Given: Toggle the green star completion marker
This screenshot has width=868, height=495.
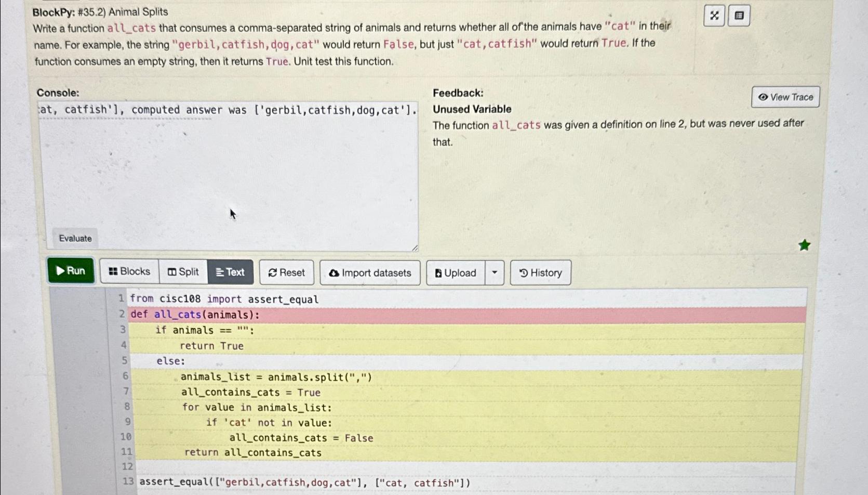Looking at the screenshot, I should [804, 244].
